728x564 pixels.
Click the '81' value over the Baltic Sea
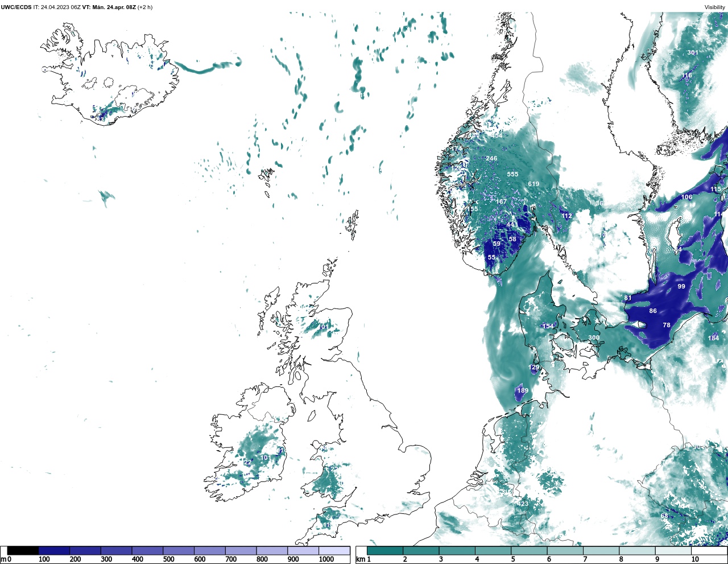click(628, 298)
